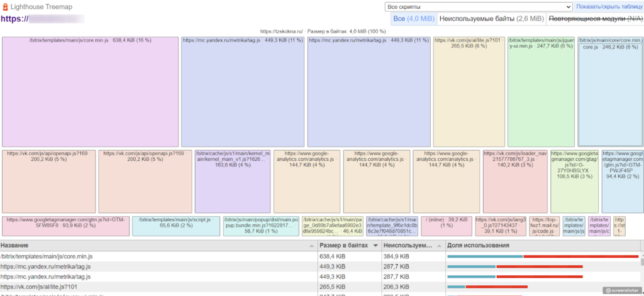644x296 pixels.
Task: Select the Все (4,0 MiB) view mode
Action: point(413,19)
